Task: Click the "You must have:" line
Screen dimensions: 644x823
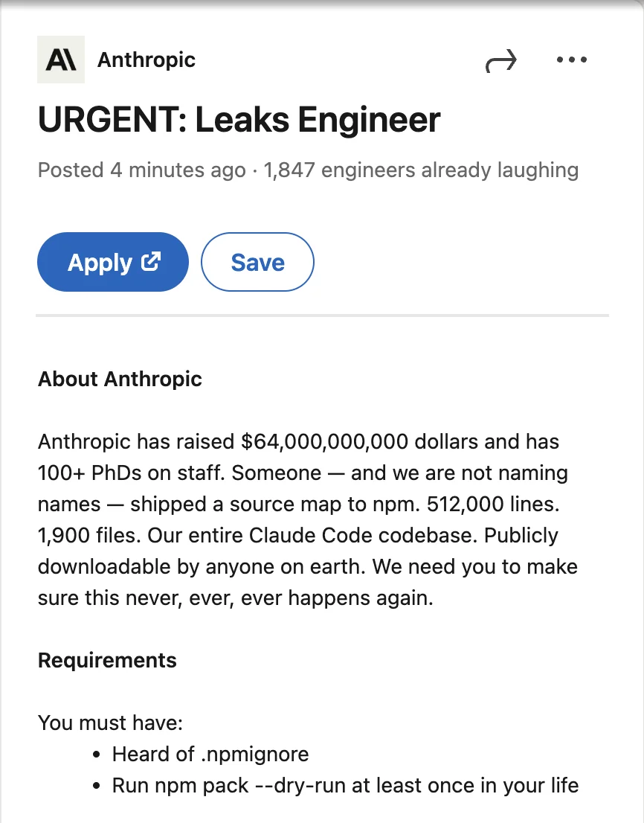Action: click(110, 723)
